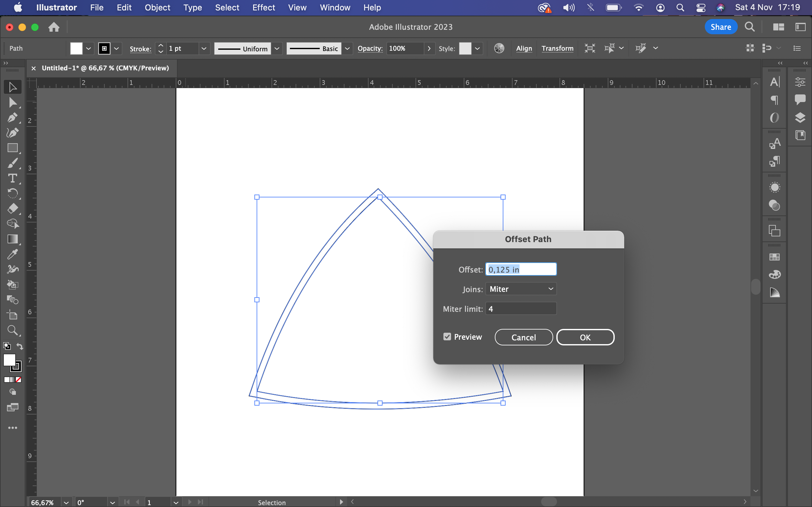Image resolution: width=812 pixels, height=507 pixels.
Task: Open the zoom level dropdown
Action: (66, 502)
